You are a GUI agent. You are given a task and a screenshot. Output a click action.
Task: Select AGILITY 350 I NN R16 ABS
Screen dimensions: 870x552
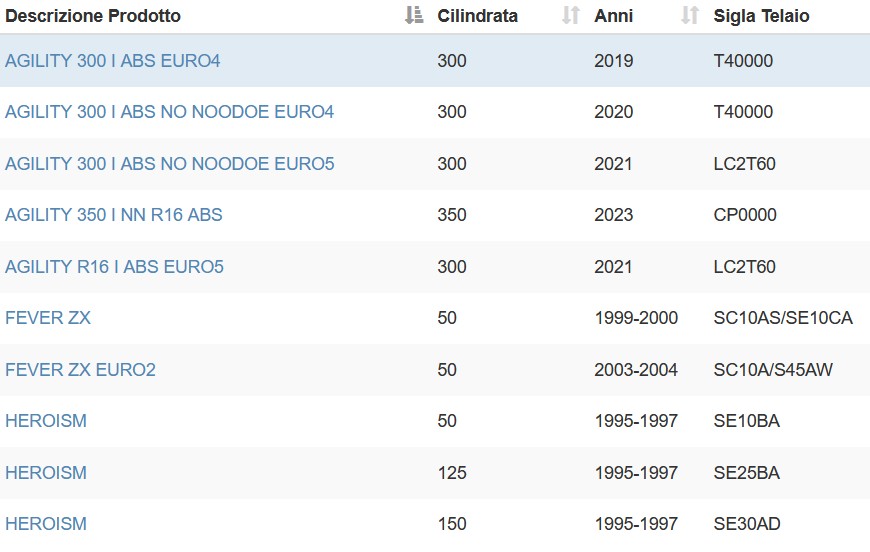coord(114,215)
